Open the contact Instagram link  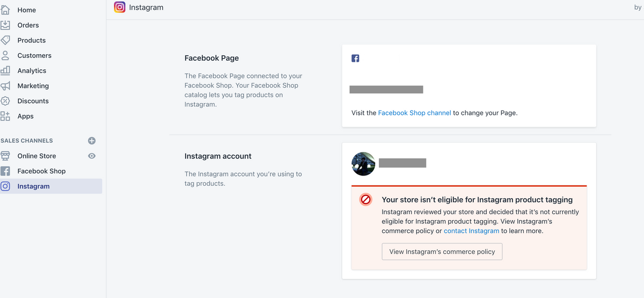tap(471, 231)
